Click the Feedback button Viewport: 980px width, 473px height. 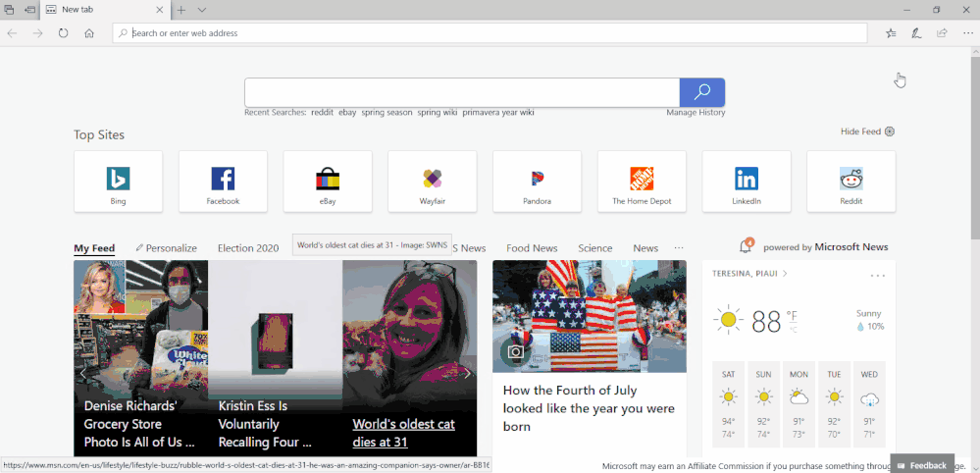pos(922,465)
